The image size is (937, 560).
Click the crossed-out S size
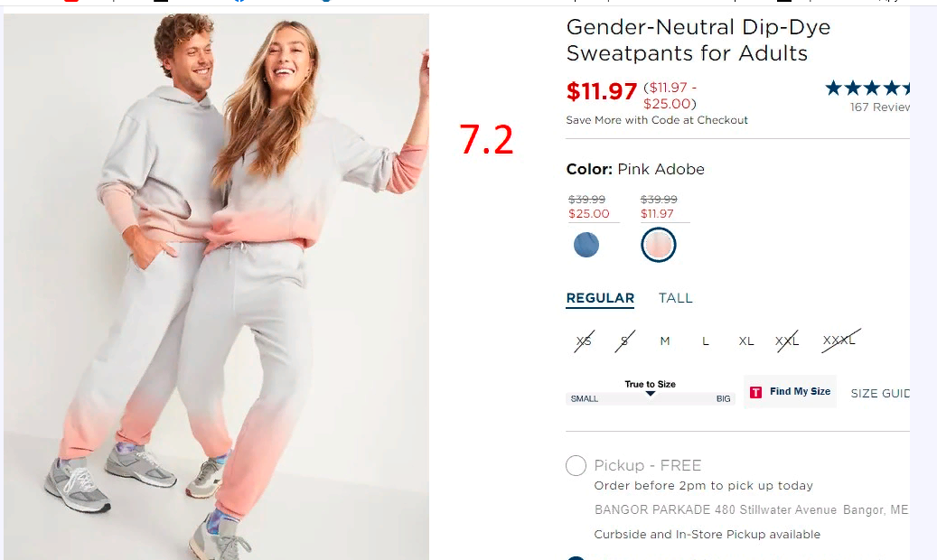click(x=624, y=341)
